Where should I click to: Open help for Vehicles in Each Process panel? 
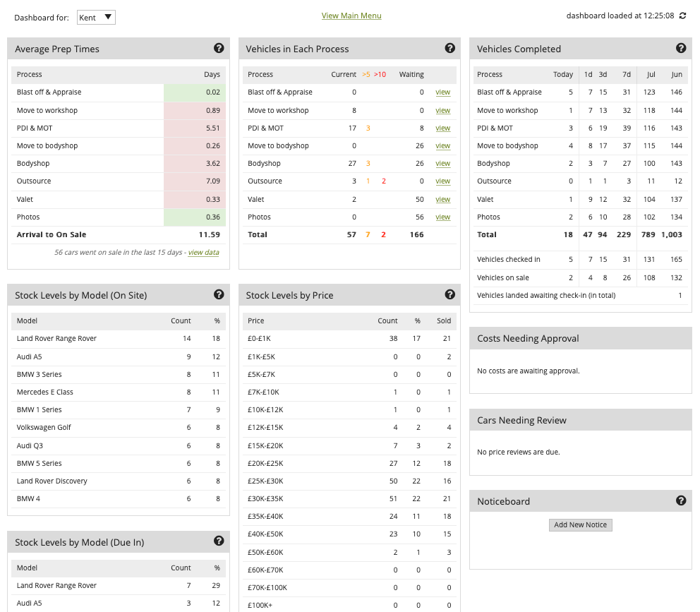pyautogui.click(x=450, y=48)
